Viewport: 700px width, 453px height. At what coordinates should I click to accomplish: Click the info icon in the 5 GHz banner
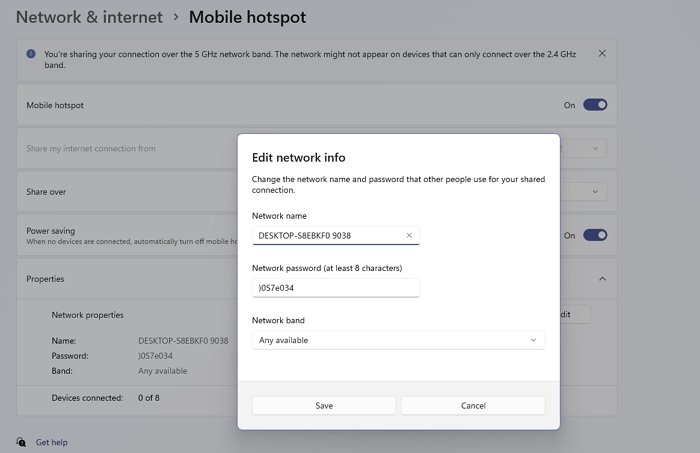31,53
